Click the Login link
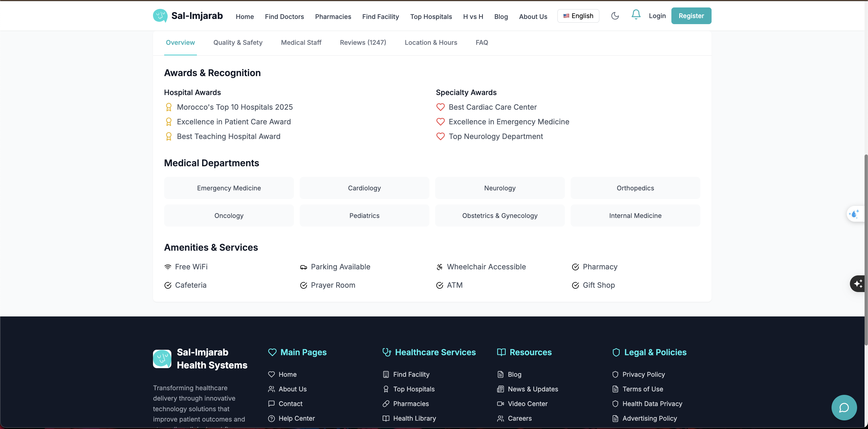The image size is (868, 429). point(657,16)
